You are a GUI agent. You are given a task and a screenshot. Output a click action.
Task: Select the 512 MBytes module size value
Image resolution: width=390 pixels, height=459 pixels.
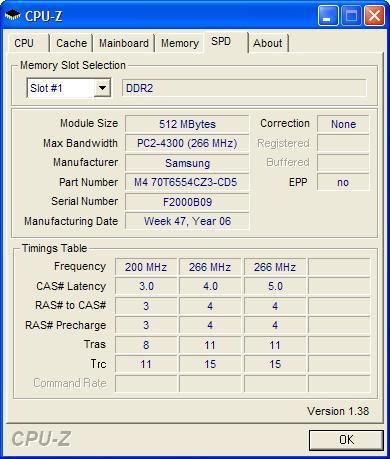point(187,124)
